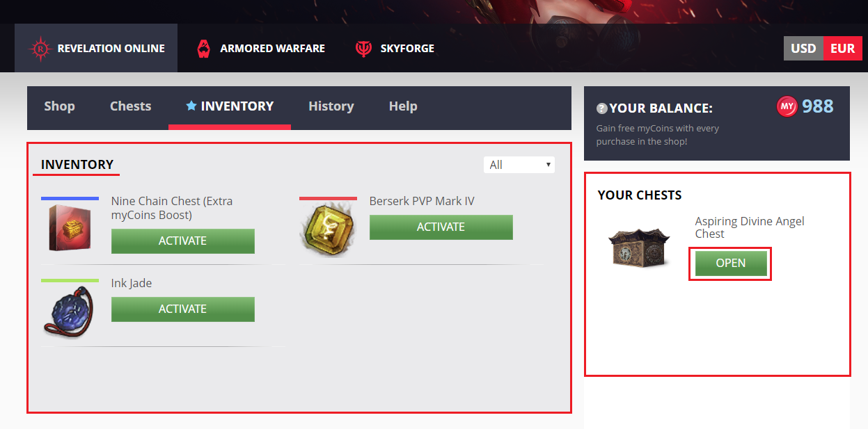
Task: Open the All filter dropdown
Action: 519,165
